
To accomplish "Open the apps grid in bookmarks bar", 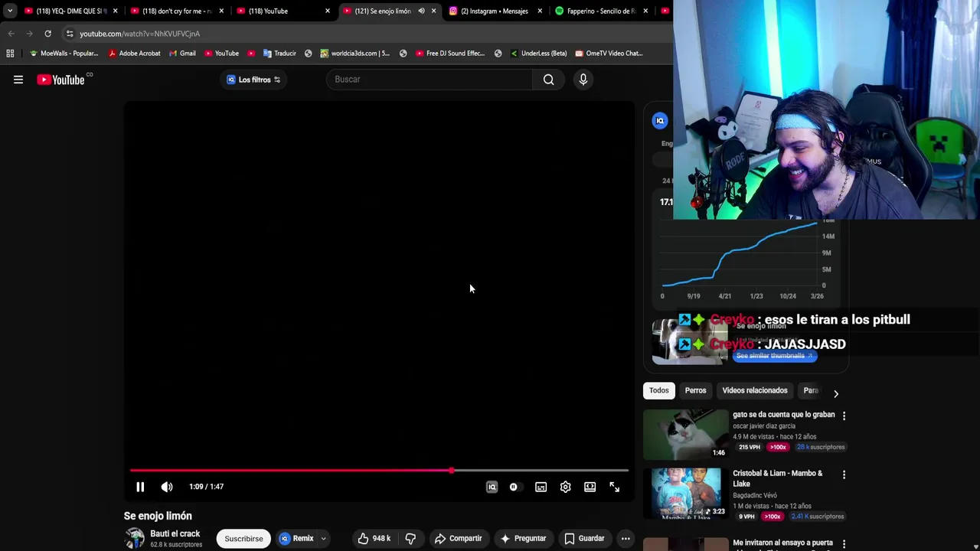I will (10, 54).
